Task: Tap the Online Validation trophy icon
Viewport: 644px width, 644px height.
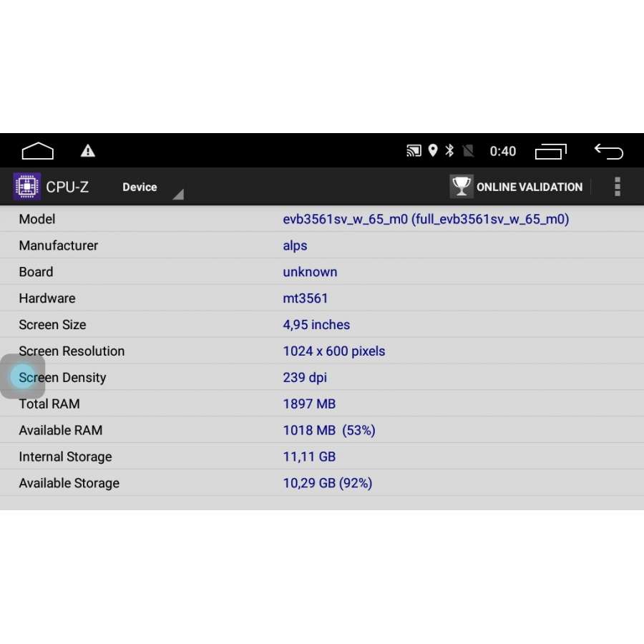Action: pyautogui.click(x=462, y=187)
